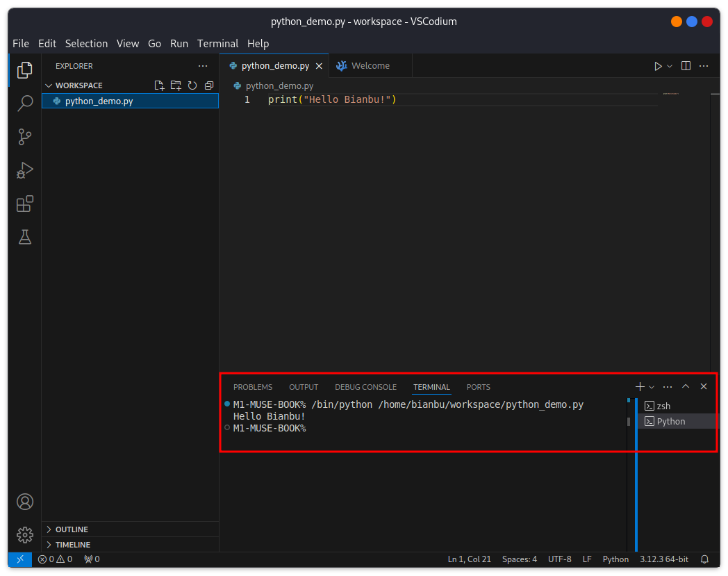The height and width of the screenshot is (576, 728).
Task: Select python_demo.py in the Explorer tree
Action: click(130, 101)
